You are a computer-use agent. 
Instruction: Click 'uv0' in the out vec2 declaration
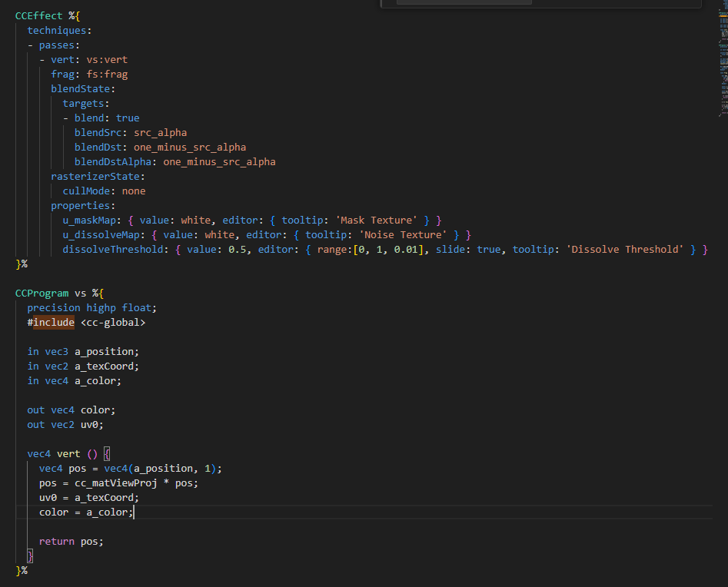[89, 425]
